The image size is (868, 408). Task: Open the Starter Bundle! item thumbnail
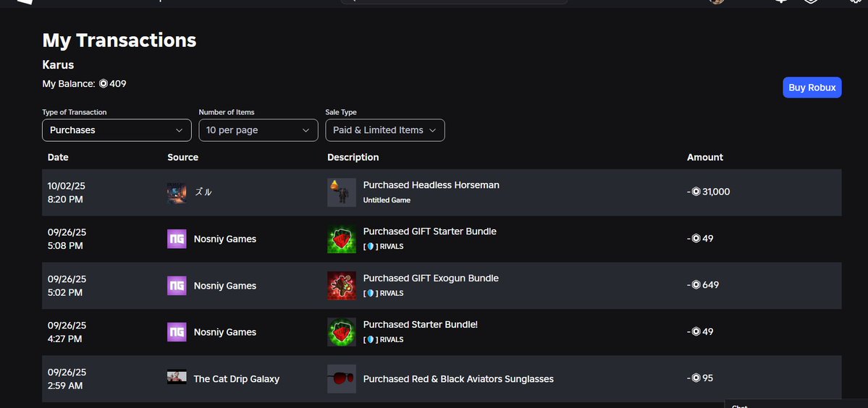coord(342,332)
